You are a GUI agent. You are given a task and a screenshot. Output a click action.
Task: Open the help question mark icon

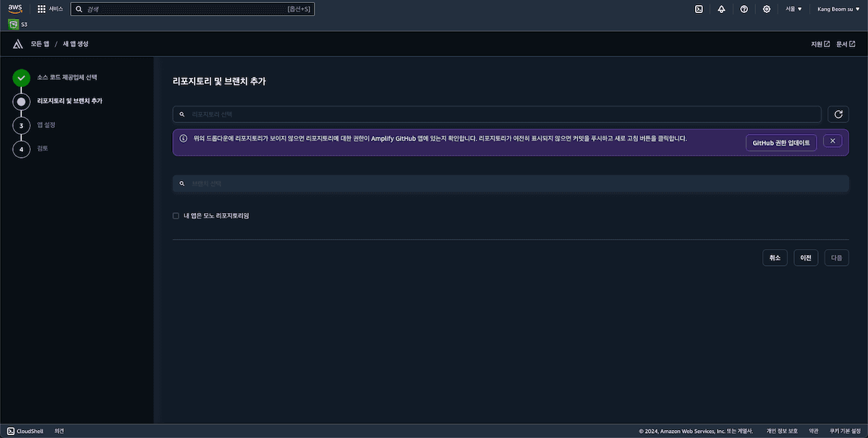pos(744,9)
